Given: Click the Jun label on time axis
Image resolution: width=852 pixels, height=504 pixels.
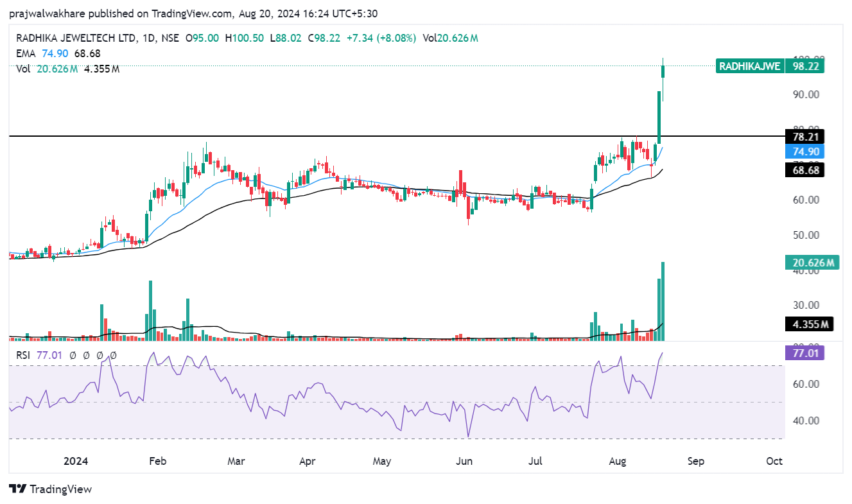Looking at the screenshot, I should point(464,461).
